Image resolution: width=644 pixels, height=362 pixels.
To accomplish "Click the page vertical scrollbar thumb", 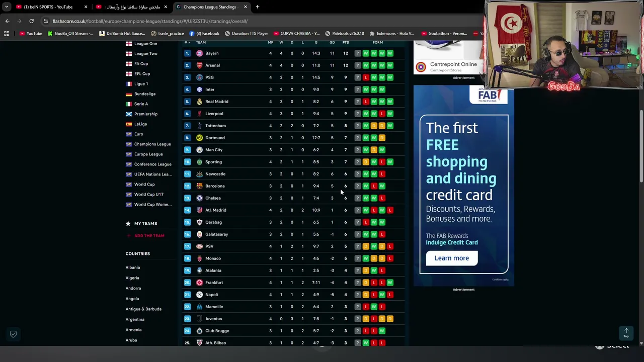I will pos(641,146).
